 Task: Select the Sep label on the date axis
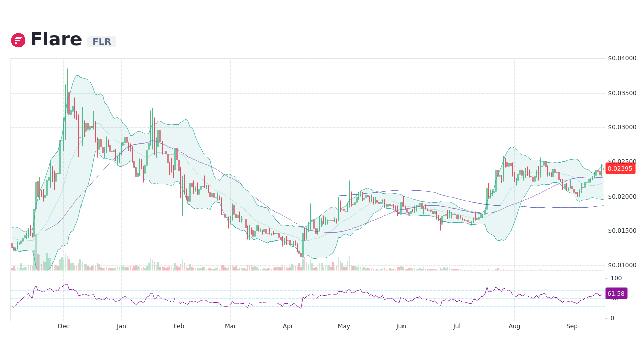(x=572, y=326)
